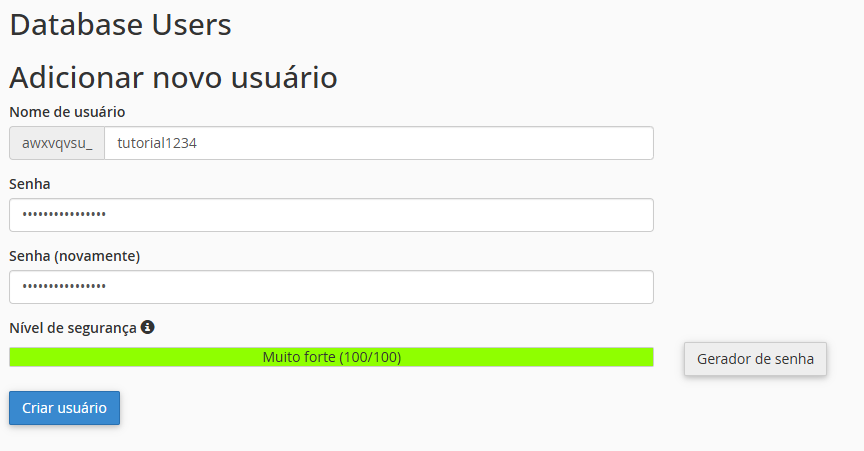The image size is (864, 451).
Task: Click the masked dots in the Senha field
Action: [64, 215]
